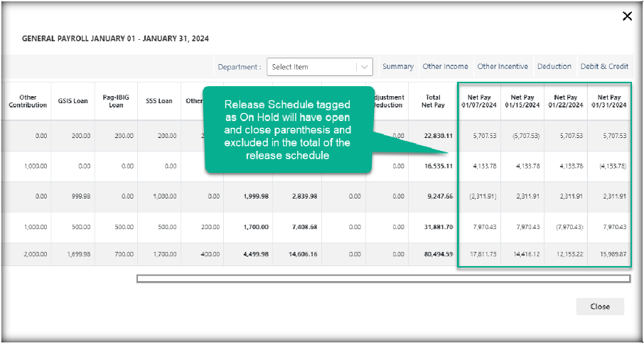Select the Pag-IBIG Loan column header

tap(116, 101)
